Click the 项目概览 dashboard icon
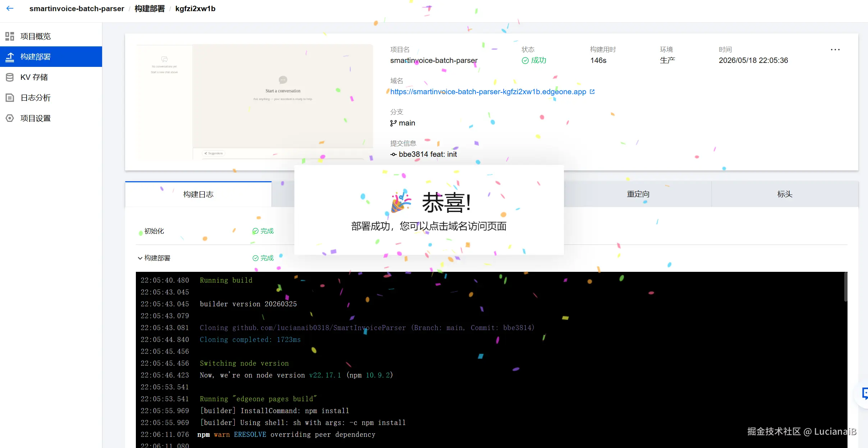Image resolution: width=868 pixels, height=448 pixels. pos(10,36)
